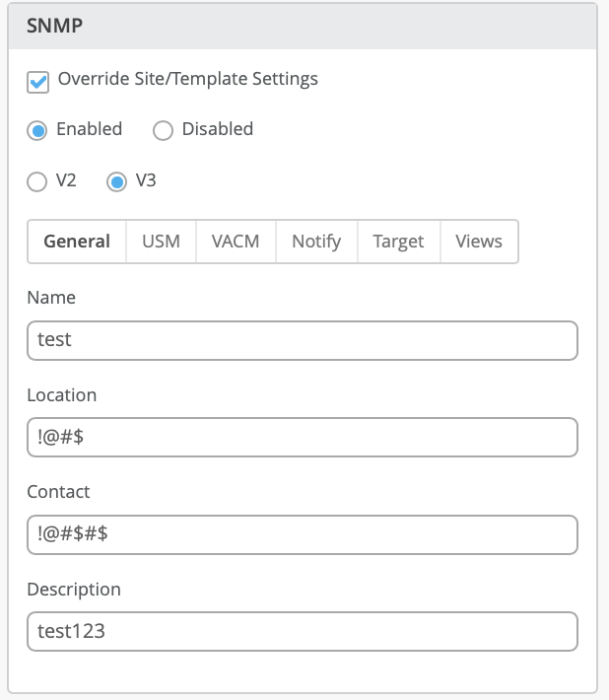The height and width of the screenshot is (700, 609).
Task: Select the Enabled radio button
Action: 37,130
